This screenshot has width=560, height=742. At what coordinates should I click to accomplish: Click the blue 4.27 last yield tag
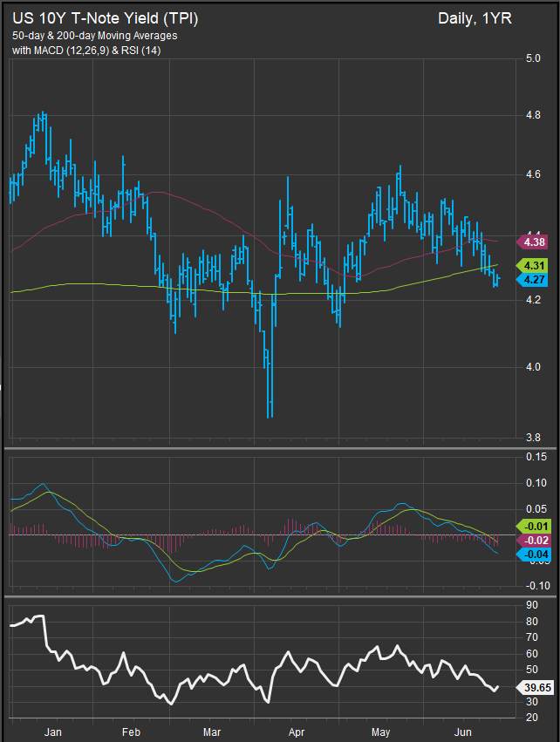pyautogui.click(x=533, y=279)
